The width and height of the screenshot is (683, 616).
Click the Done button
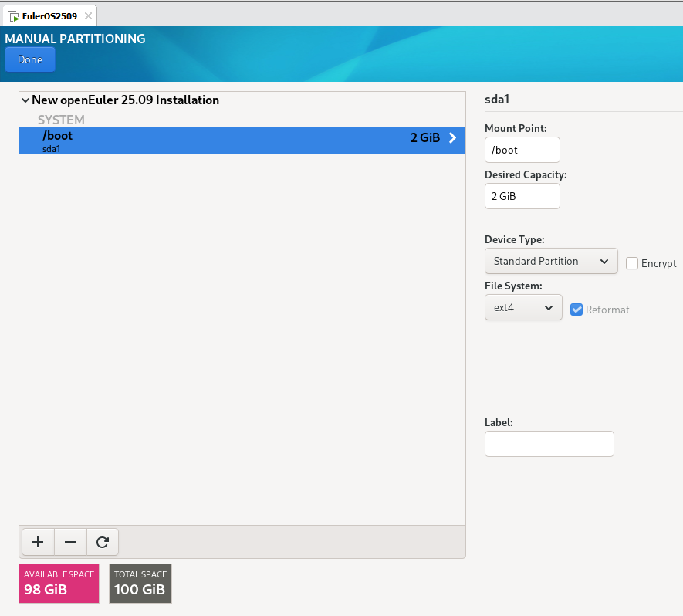pos(30,59)
